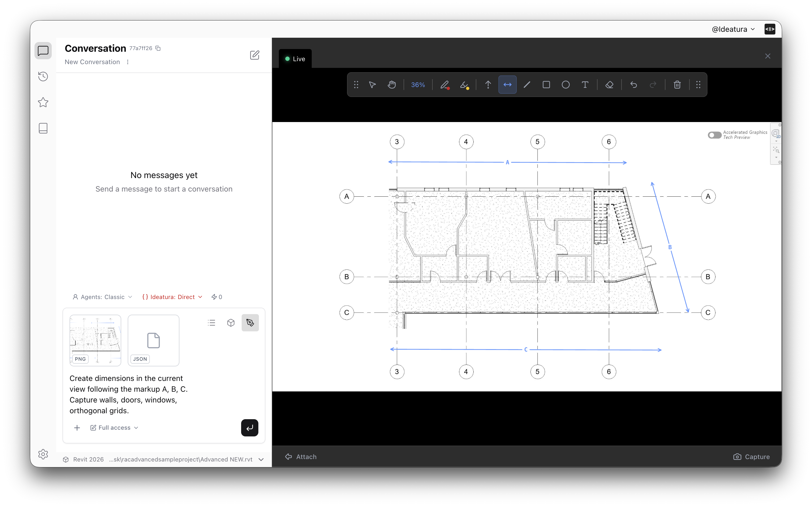Select the single arrow tool
This screenshot has height=507, width=812.
[x=488, y=85]
